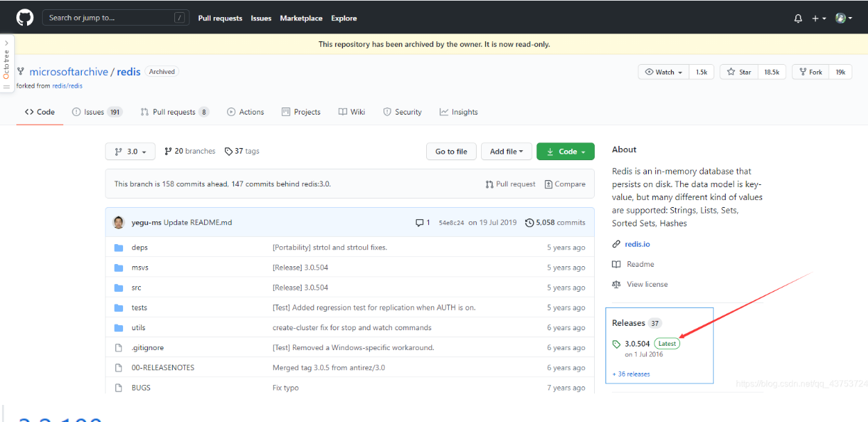Open Issues in top navigation

click(261, 19)
